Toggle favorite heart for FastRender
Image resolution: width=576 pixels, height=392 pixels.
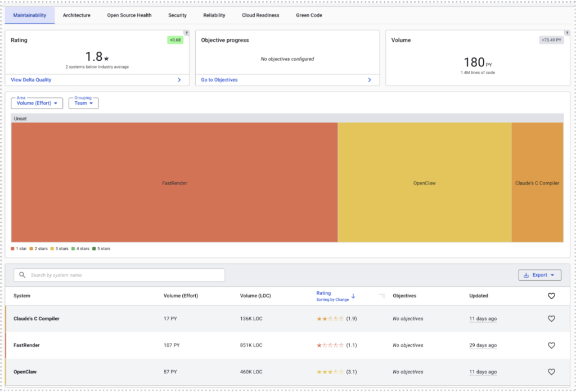click(x=551, y=345)
